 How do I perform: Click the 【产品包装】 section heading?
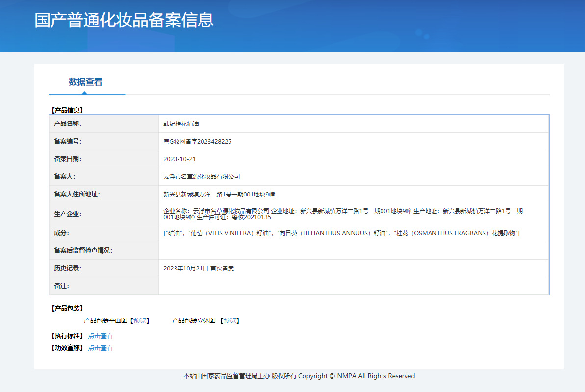67,309
